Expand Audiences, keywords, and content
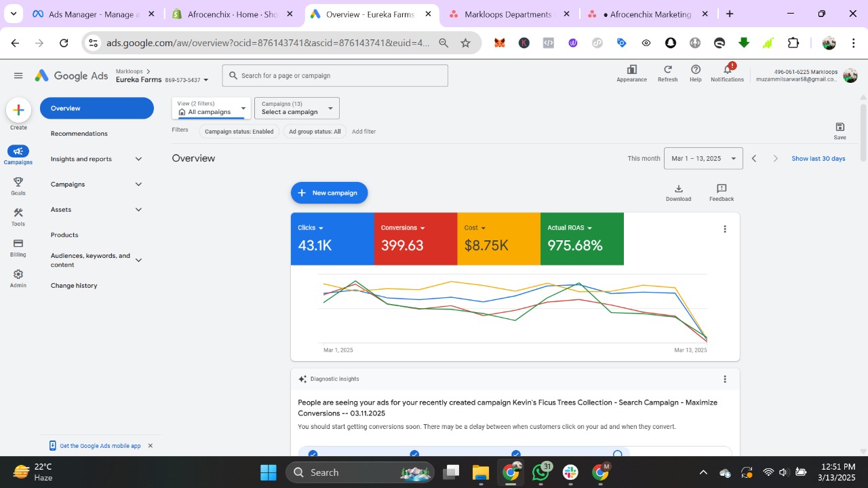The height and width of the screenshot is (488, 868). click(138, 260)
